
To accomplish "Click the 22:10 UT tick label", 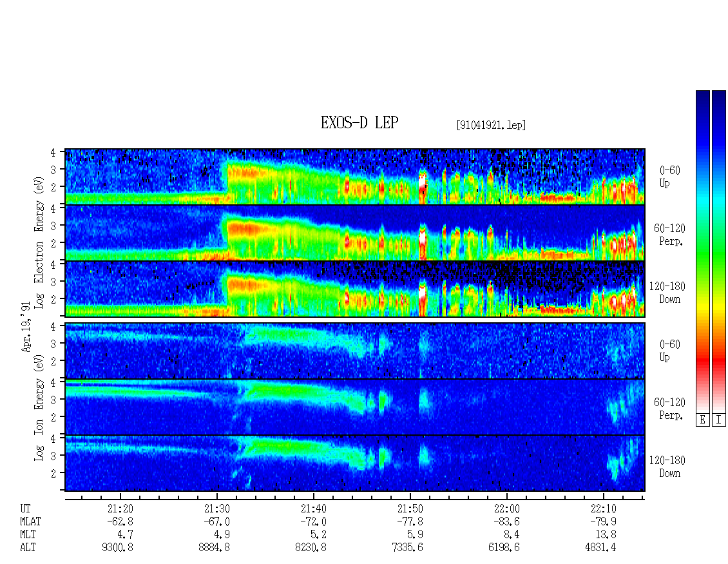I will 603,509.
